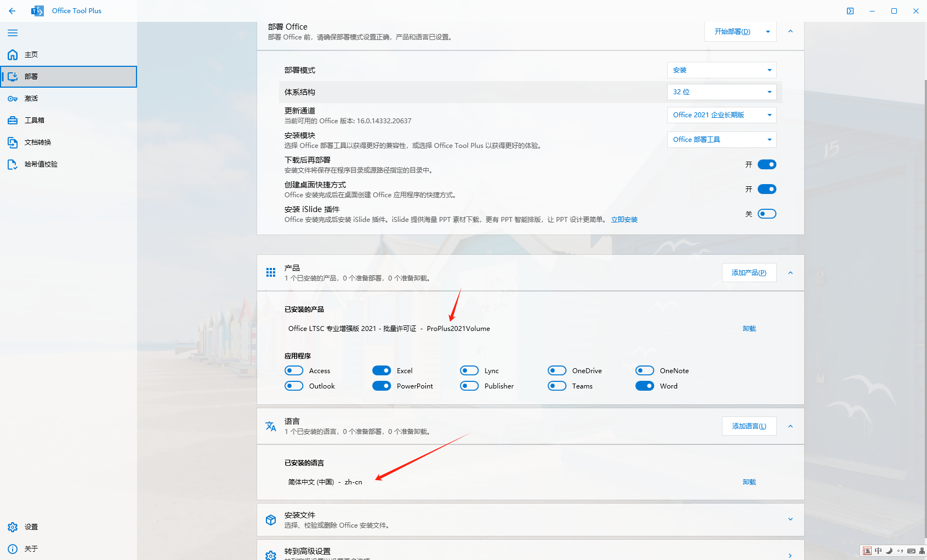Image resolution: width=927 pixels, height=560 pixels.
Task: Click the document convert icon beside 文档转换
Action: pos(13,142)
